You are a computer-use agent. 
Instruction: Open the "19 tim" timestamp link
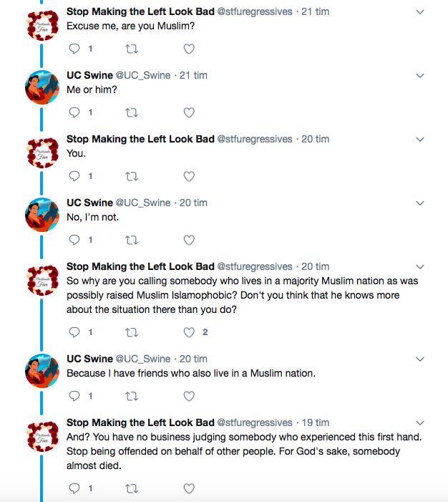click(316, 423)
